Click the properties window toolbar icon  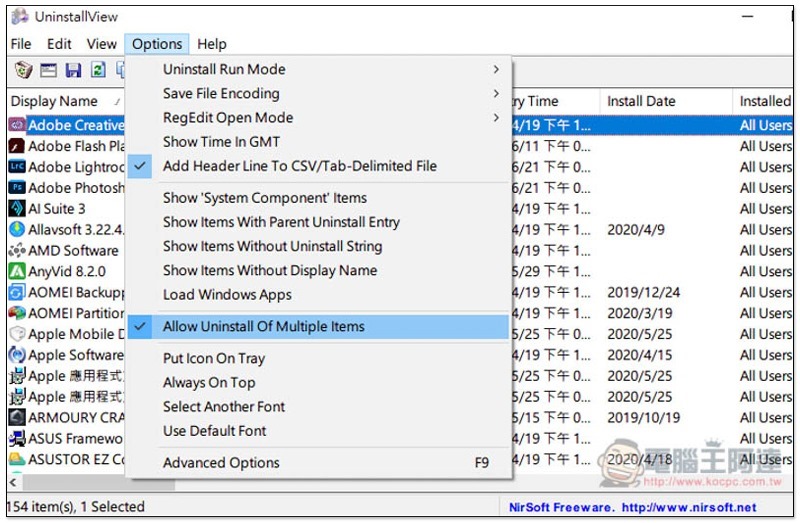coord(48,70)
